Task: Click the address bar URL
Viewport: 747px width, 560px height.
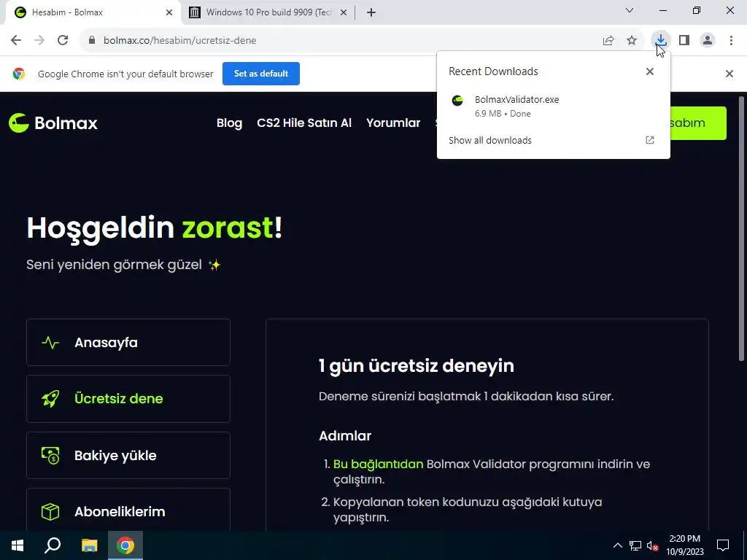Action: [x=179, y=41]
